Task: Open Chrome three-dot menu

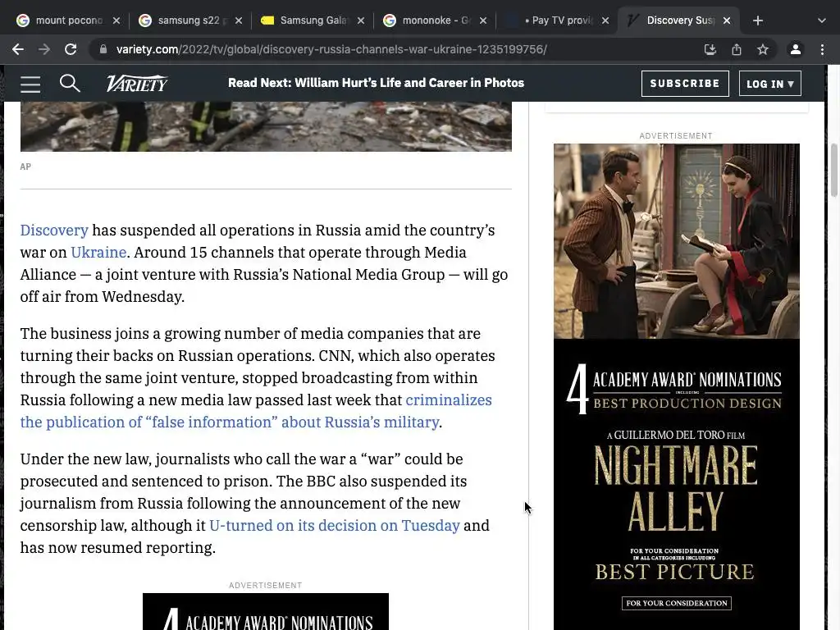Action: [x=822, y=49]
